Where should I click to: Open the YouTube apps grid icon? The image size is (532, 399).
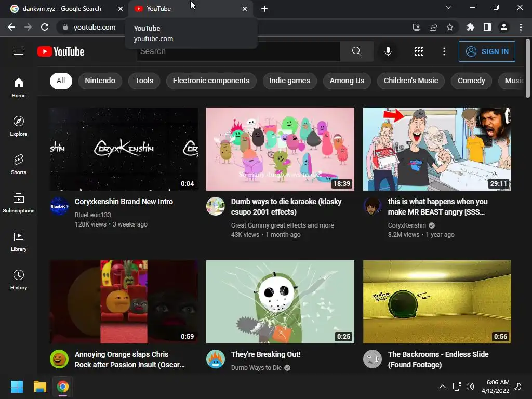419,51
